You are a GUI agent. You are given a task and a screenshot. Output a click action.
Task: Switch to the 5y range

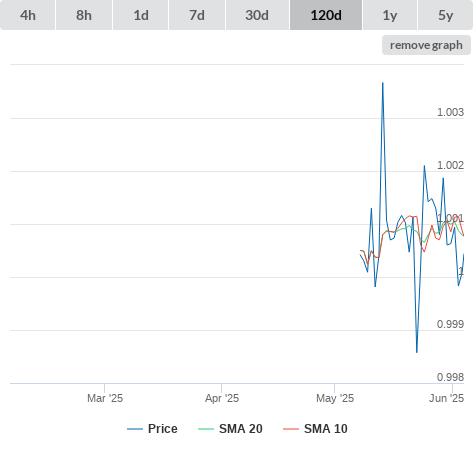pos(445,15)
